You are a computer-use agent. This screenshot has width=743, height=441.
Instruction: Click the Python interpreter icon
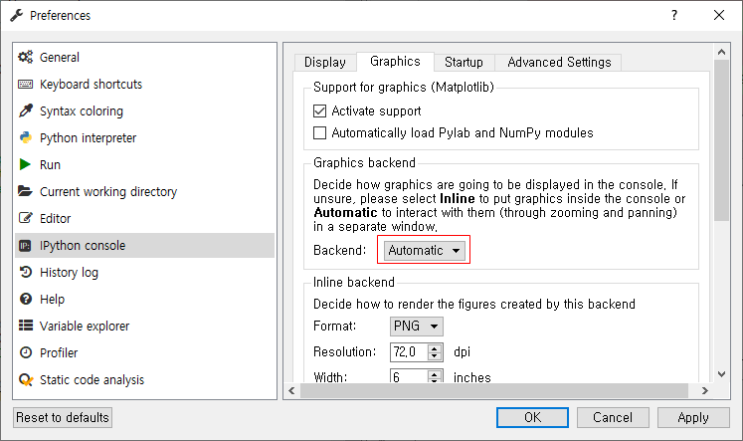(x=26, y=138)
